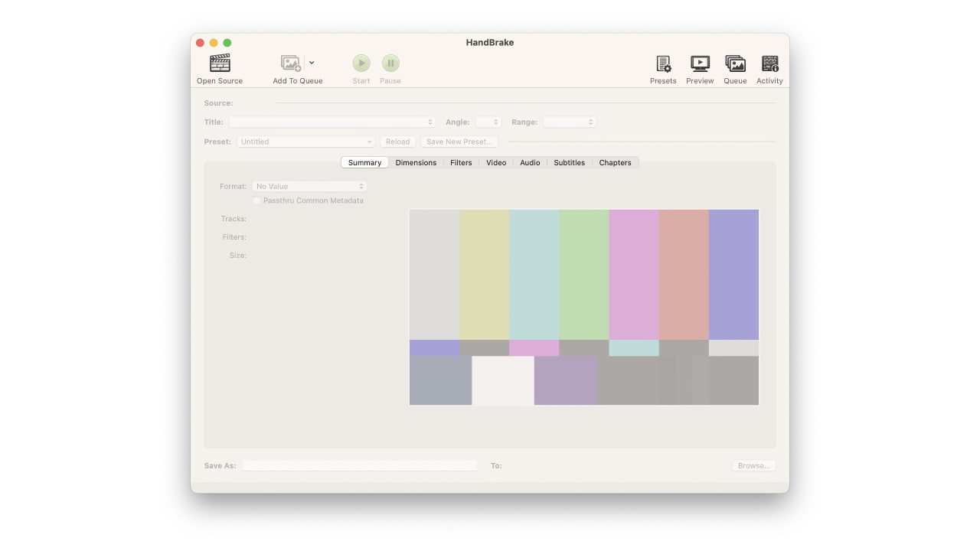Select the Subtitles tab
The height and width of the screenshot is (551, 980).
click(569, 162)
